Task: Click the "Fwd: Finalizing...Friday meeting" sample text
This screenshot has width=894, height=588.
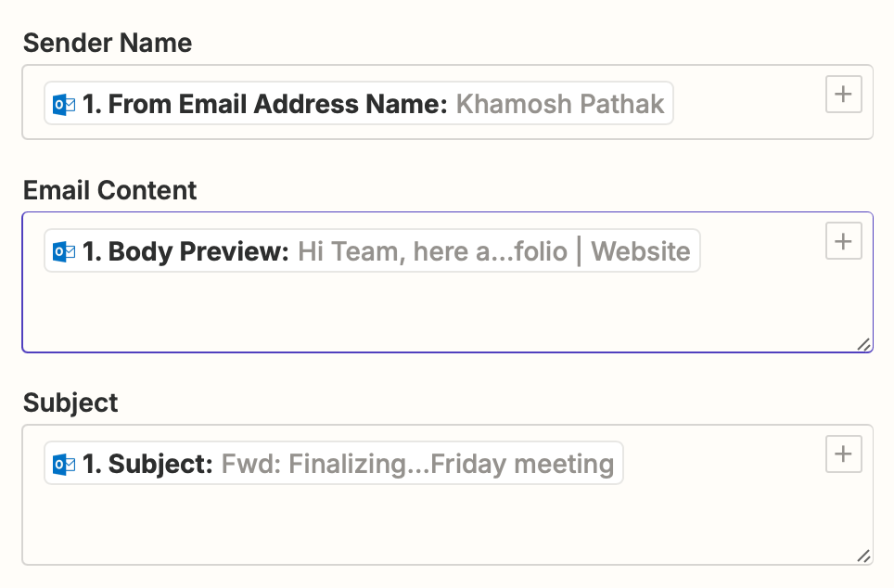Action: 417,464
